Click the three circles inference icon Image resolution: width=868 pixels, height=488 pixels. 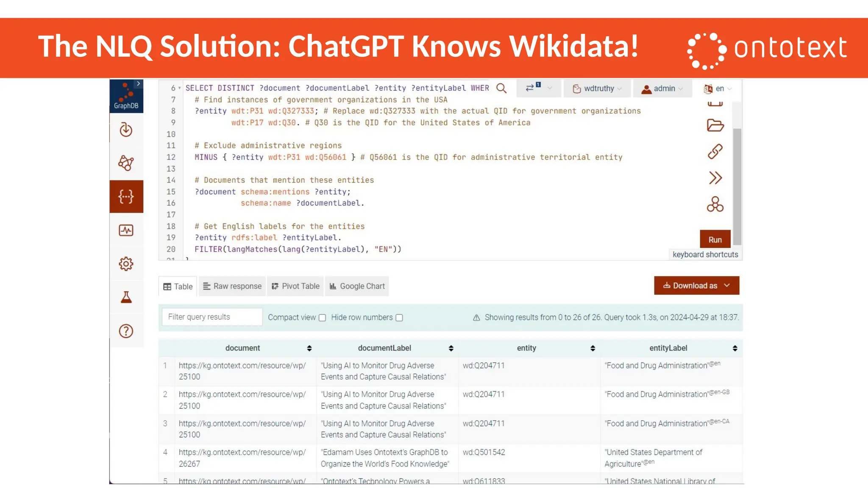[715, 204]
